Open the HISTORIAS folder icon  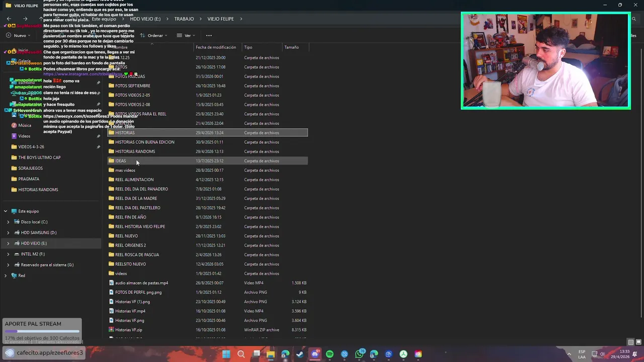click(x=111, y=133)
